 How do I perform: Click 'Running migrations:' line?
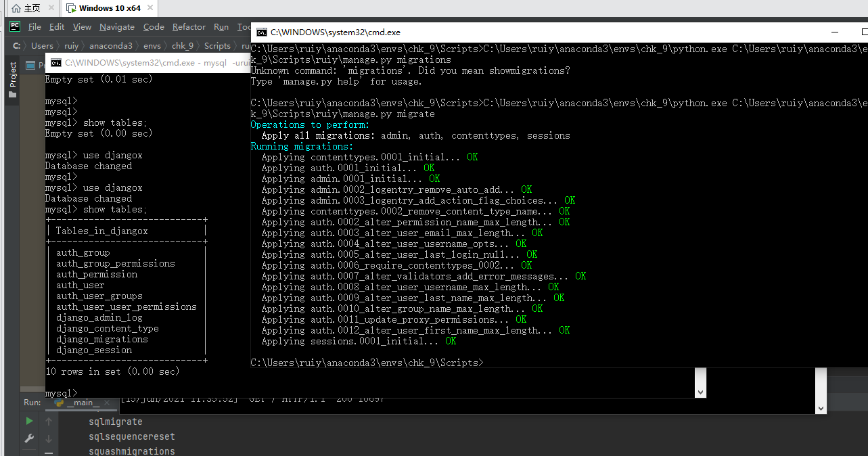302,146
